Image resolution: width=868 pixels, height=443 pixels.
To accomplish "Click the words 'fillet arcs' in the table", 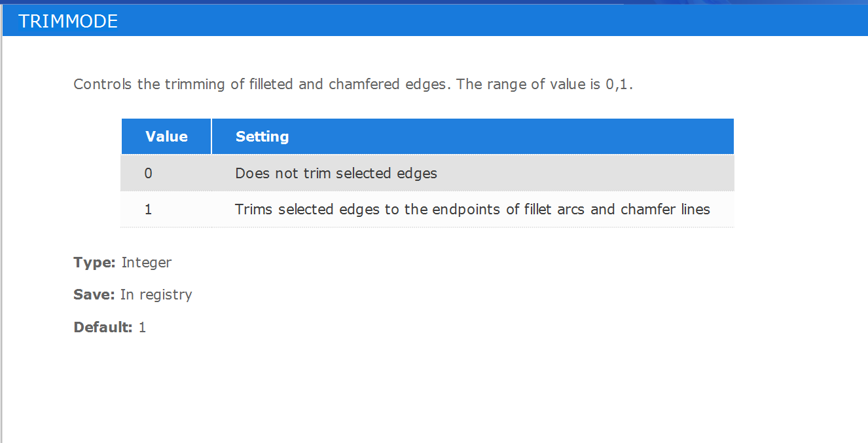I will [556, 210].
